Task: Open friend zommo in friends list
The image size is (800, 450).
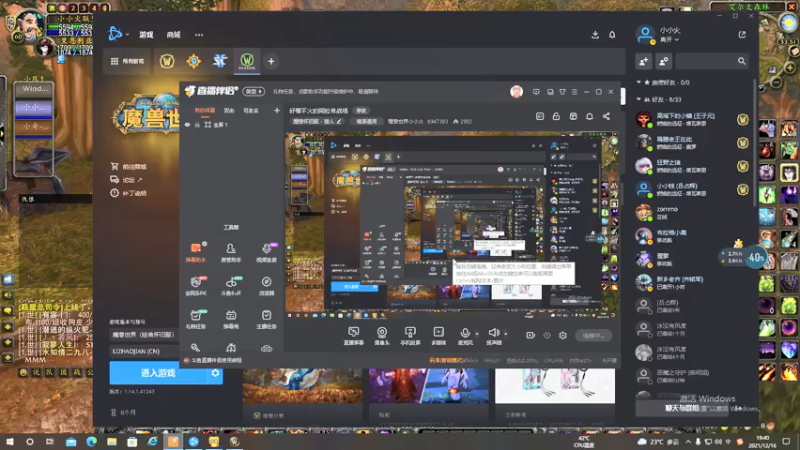Action: (692, 213)
